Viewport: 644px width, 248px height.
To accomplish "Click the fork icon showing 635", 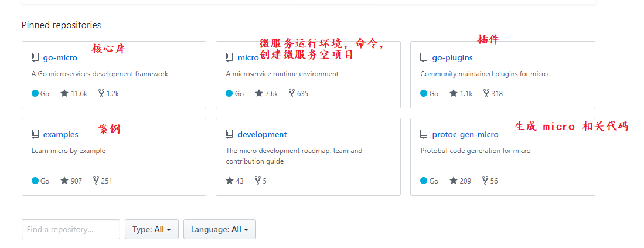I will [x=292, y=93].
